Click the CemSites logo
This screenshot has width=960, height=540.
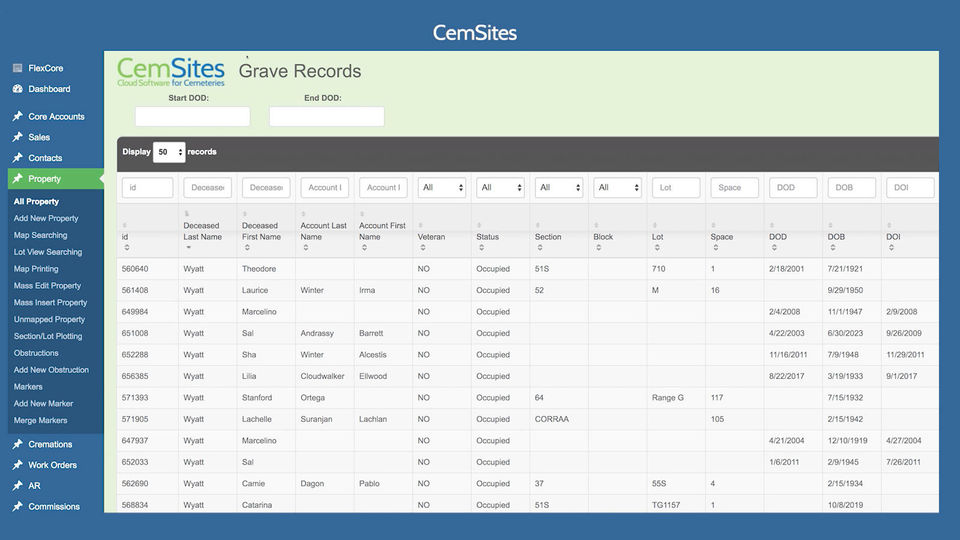(x=171, y=72)
